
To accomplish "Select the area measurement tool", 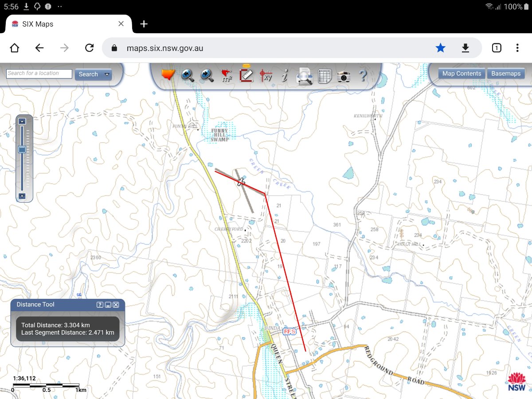I will click(x=227, y=75).
